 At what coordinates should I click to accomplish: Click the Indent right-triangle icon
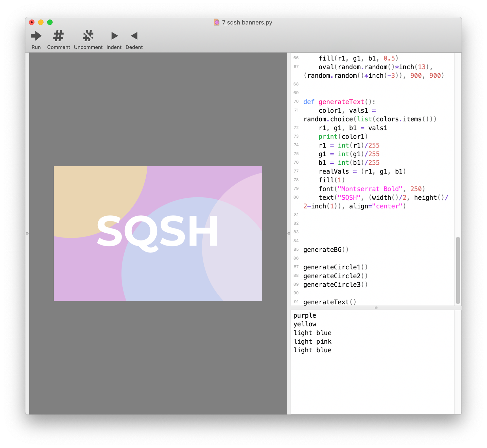(114, 36)
